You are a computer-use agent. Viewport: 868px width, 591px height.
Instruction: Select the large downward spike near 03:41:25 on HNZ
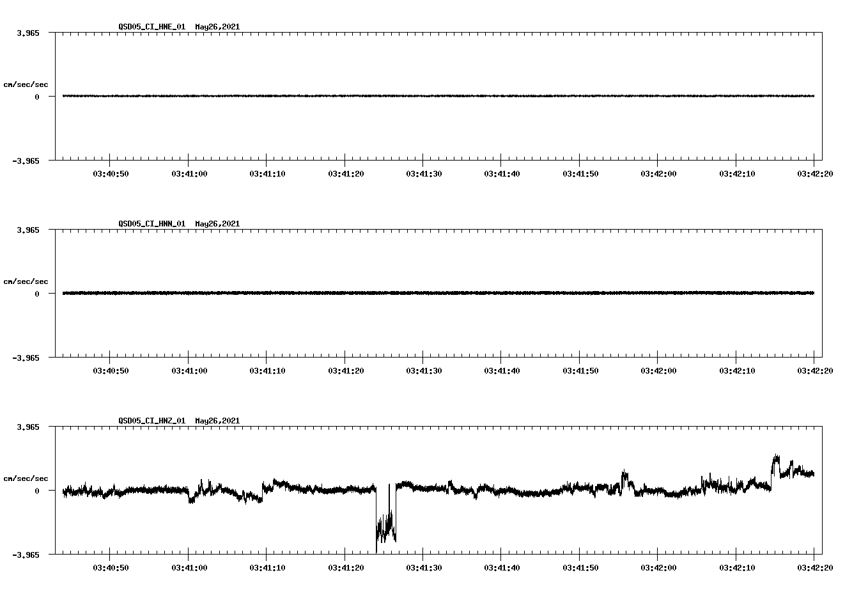point(386,524)
